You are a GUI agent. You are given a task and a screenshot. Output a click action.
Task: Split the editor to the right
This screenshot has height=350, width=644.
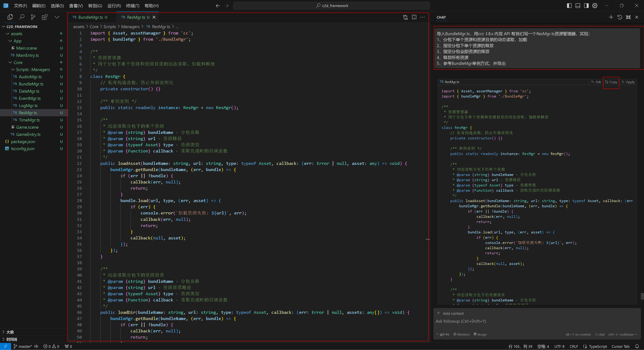tap(414, 17)
